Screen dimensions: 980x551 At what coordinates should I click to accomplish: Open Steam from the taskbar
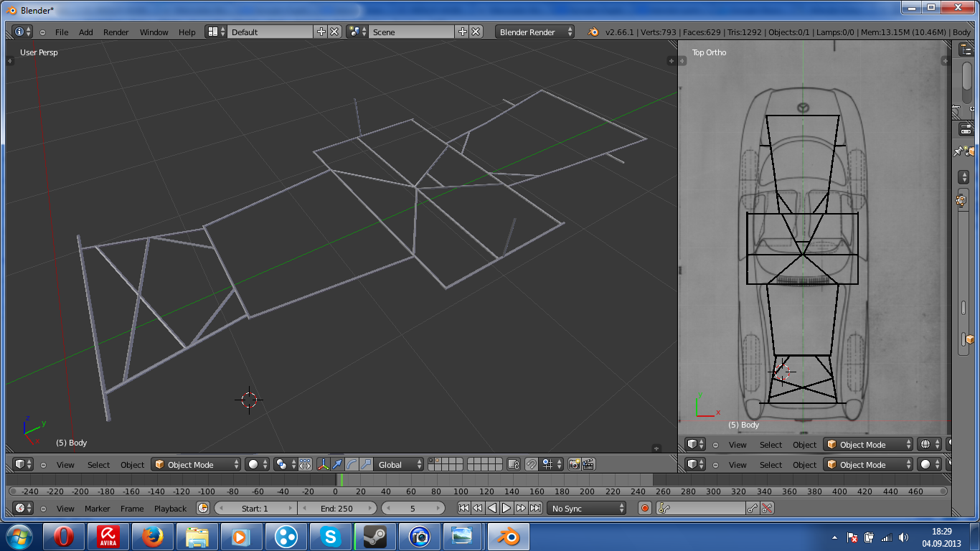(x=375, y=537)
